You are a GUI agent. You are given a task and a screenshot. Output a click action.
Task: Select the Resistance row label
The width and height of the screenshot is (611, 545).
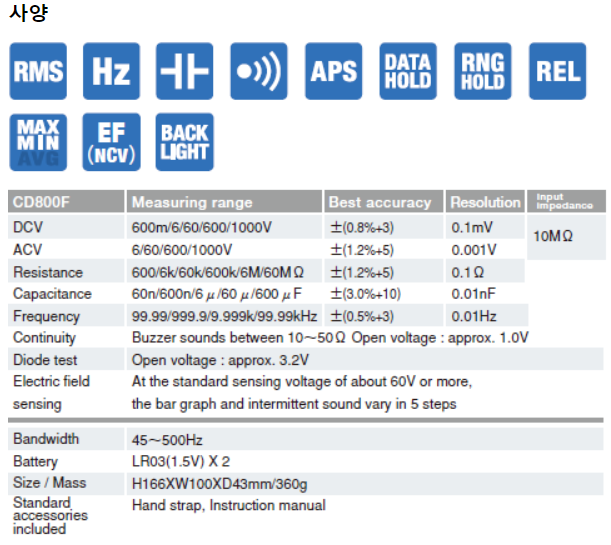pos(48,272)
